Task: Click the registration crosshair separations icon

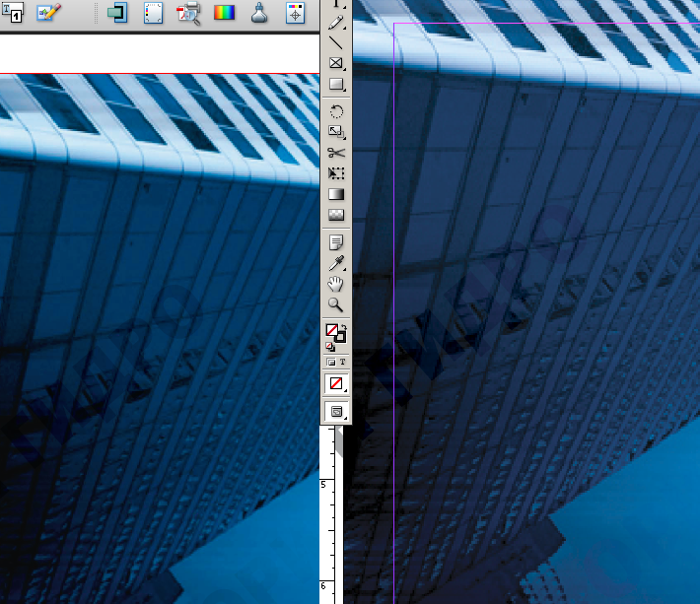Action: (x=295, y=13)
